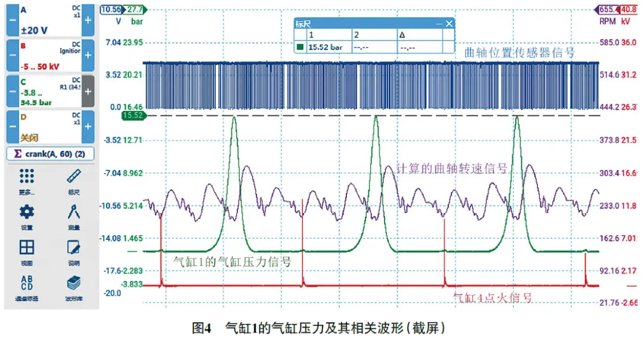Minimize the 标尺 ruler legend window
644x342 pixels.
pos(439,24)
